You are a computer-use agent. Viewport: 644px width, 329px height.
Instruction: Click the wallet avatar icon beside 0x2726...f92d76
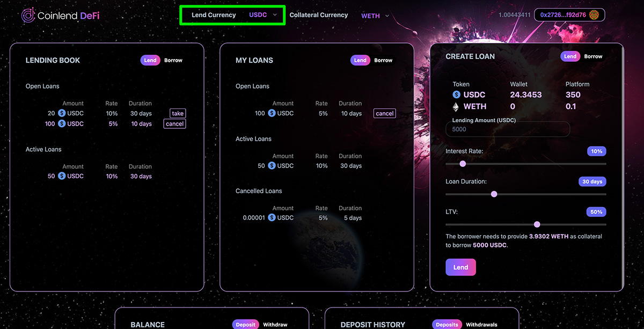click(594, 15)
